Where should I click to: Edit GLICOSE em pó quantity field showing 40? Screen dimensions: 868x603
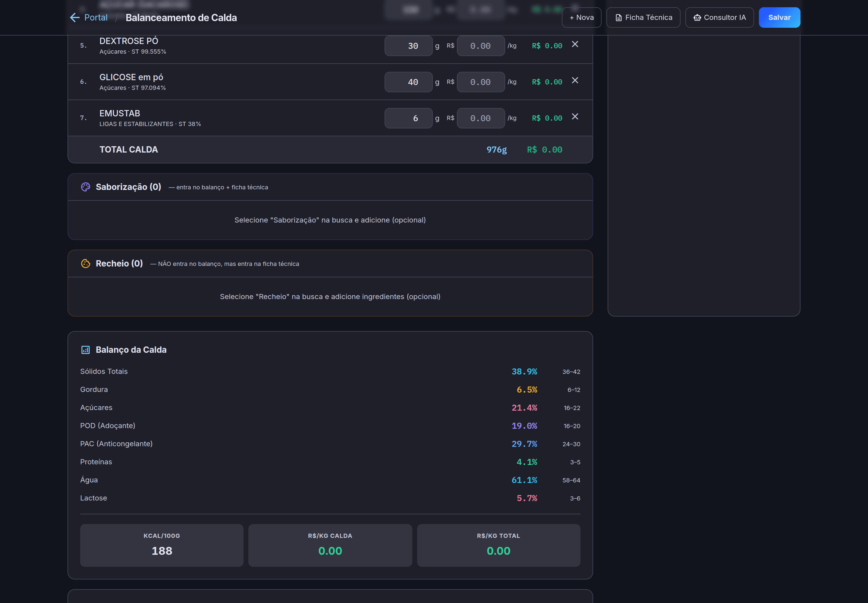408,82
